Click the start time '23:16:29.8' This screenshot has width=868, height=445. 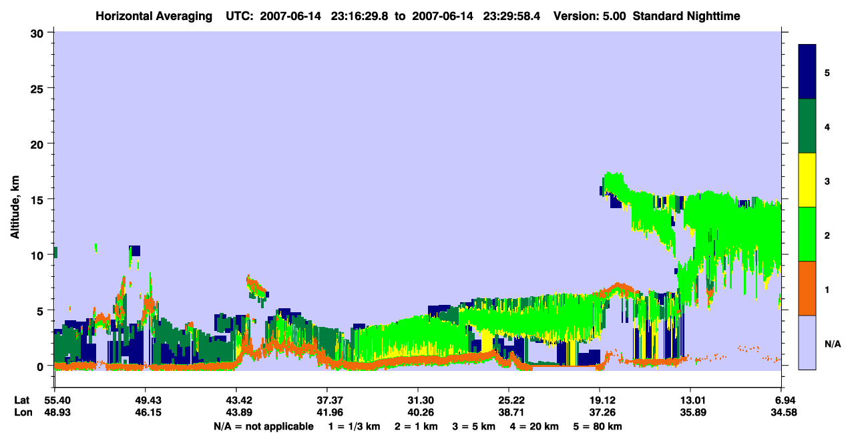click(x=361, y=15)
